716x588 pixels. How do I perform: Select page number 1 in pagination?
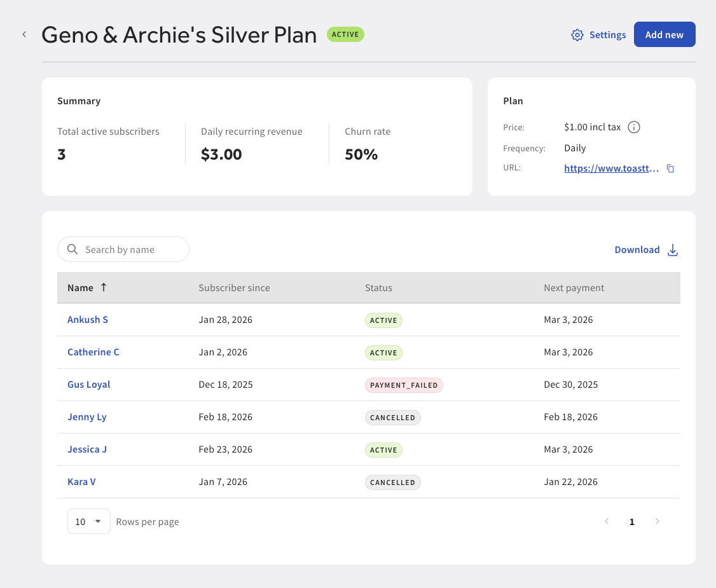click(x=631, y=521)
